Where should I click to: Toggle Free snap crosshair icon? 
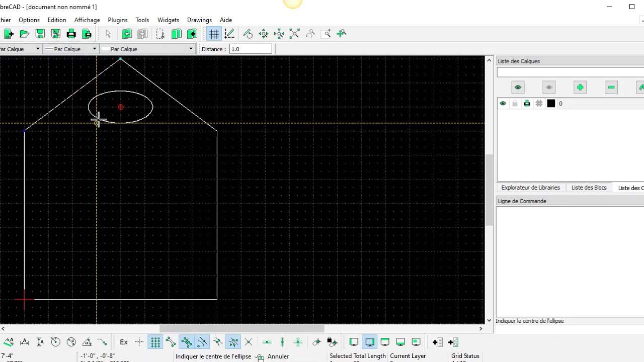pyautogui.click(x=139, y=342)
